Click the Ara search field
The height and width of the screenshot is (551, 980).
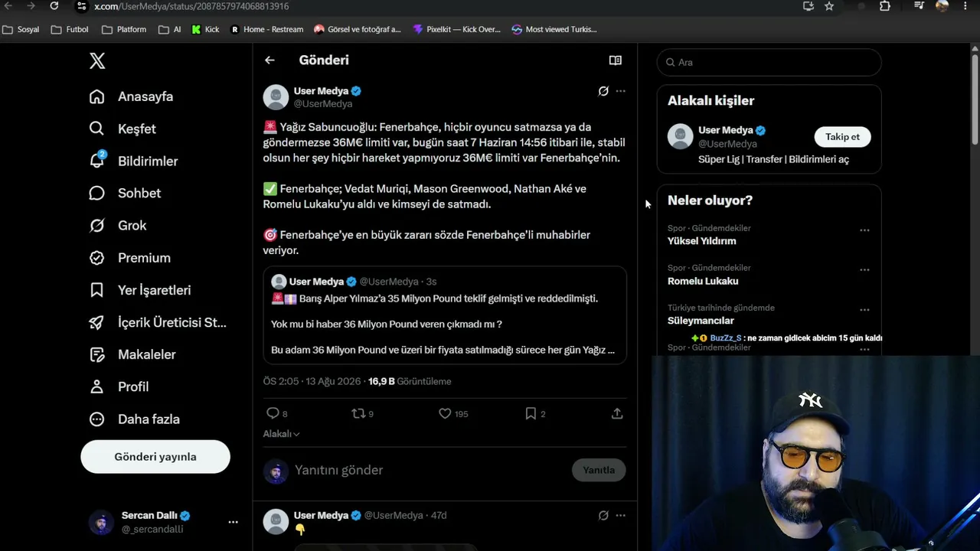[769, 62]
